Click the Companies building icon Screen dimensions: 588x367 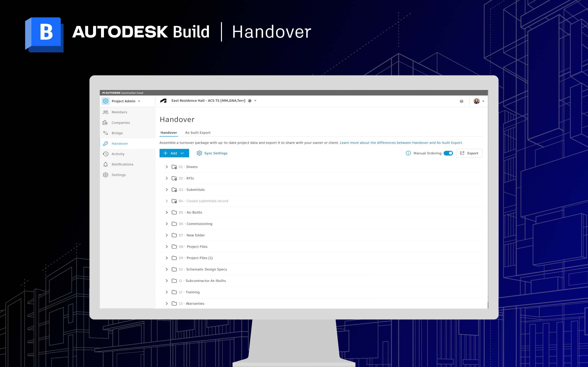pos(105,123)
